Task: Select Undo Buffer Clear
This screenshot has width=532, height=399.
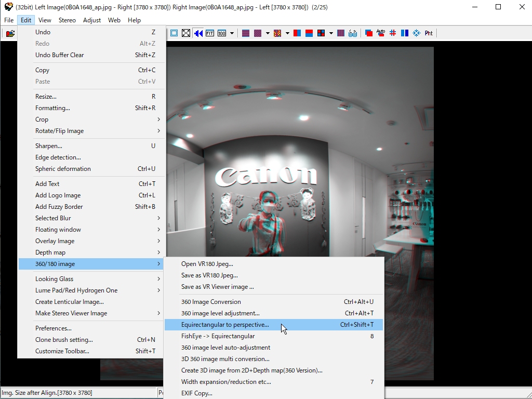Action: 91,55
